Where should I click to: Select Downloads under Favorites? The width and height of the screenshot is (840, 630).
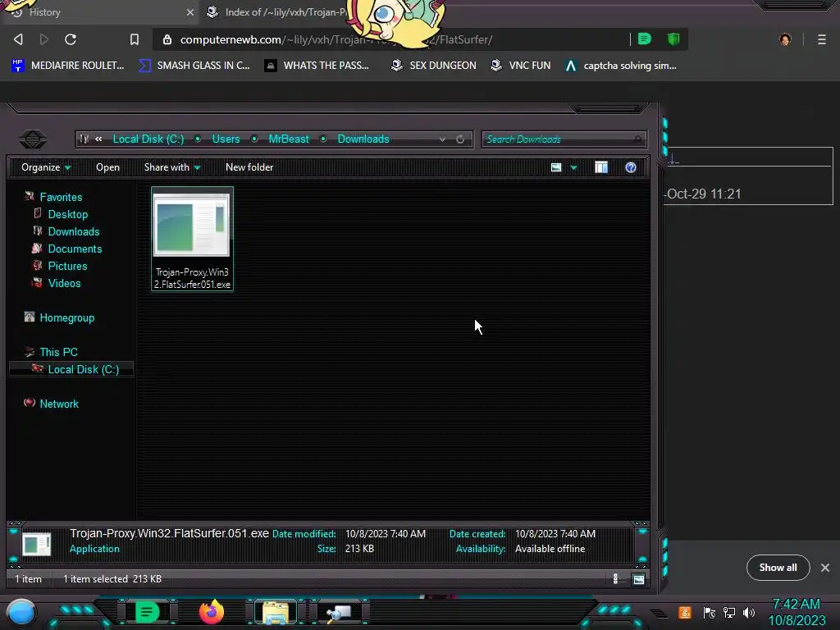[x=73, y=231]
